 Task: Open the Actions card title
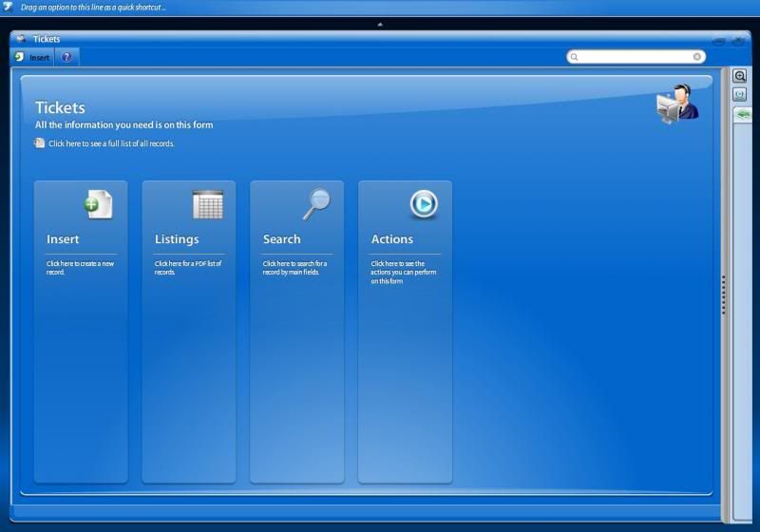392,239
